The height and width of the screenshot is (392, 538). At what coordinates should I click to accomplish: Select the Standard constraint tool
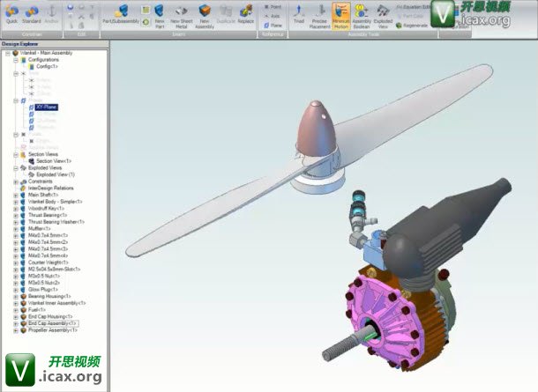click(x=31, y=14)
